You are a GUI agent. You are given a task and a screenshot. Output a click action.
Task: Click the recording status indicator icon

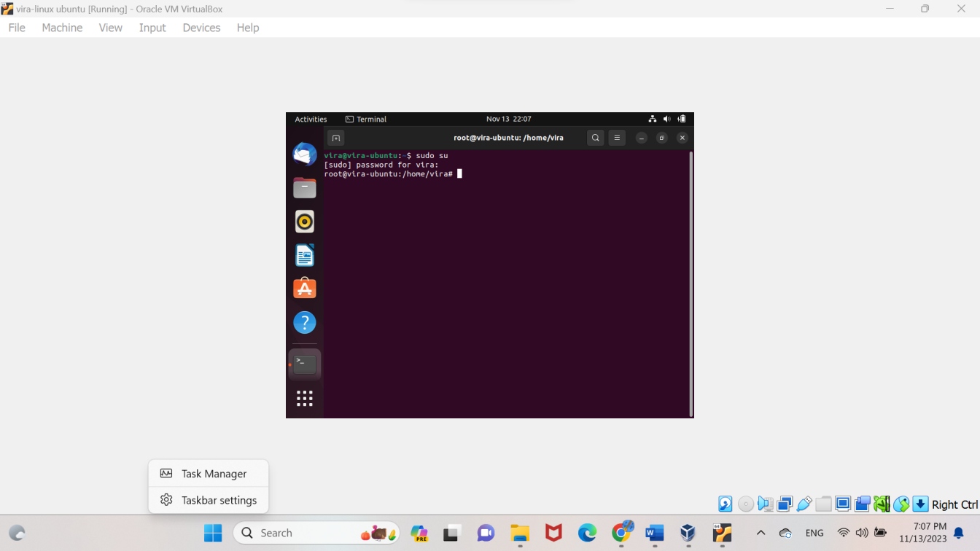[863, 504]
